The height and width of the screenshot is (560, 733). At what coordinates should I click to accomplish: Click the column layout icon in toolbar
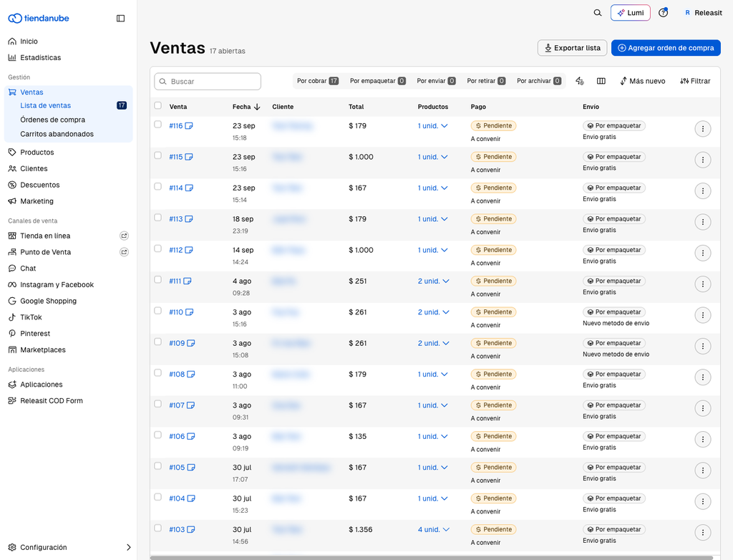(601, 81)
